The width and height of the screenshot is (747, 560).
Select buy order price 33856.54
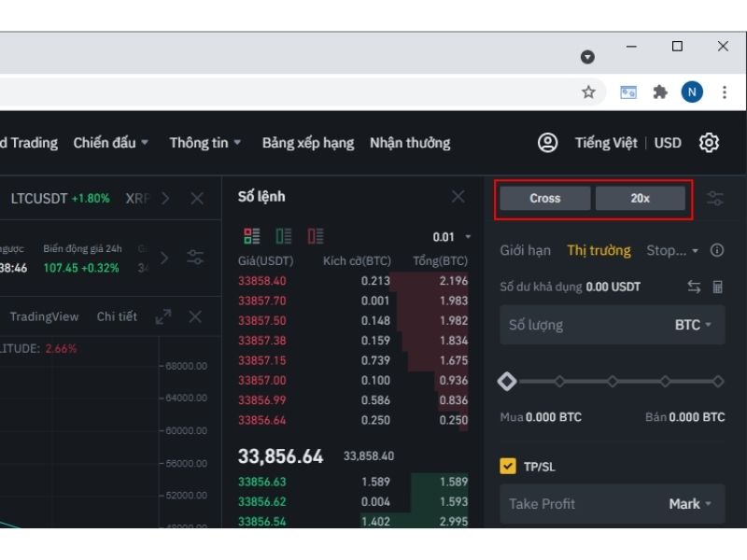click(262, 522)
